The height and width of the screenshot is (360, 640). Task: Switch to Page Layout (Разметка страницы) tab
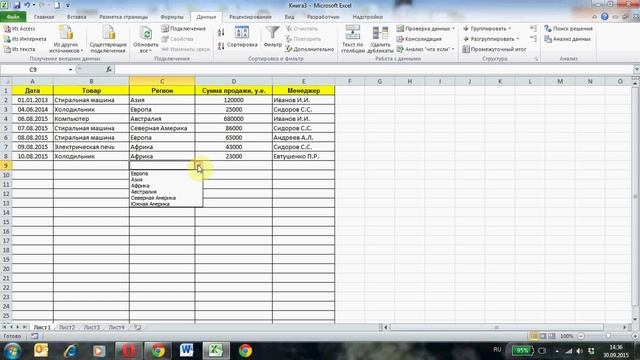click(x=123, y=17)
